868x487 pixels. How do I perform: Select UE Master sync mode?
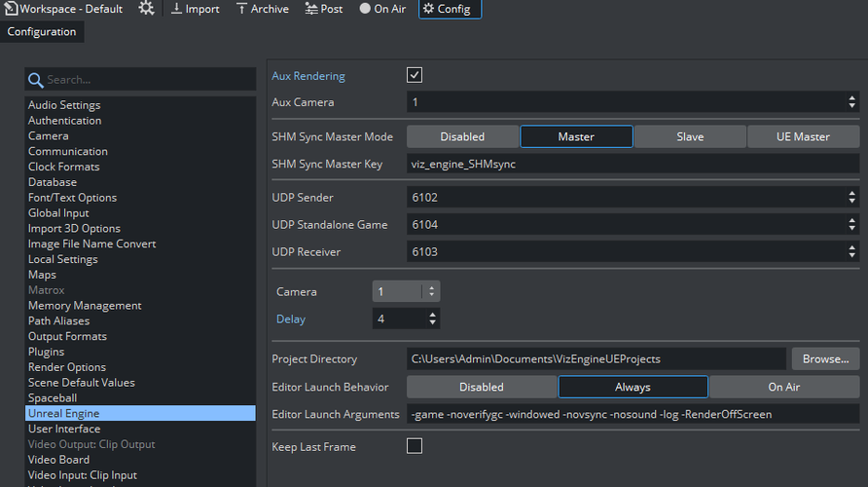(x=803, y=136)
